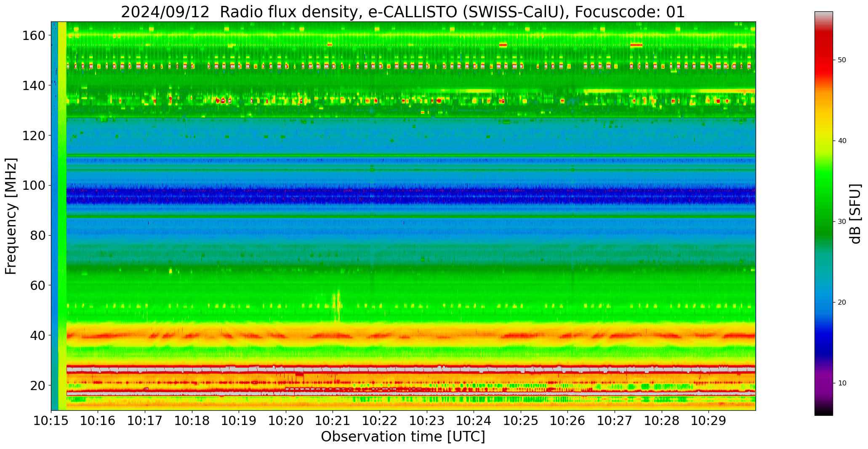Click the 20 frequency tick label
Viewport: 868px width, 449px height.
coord(38,385)
